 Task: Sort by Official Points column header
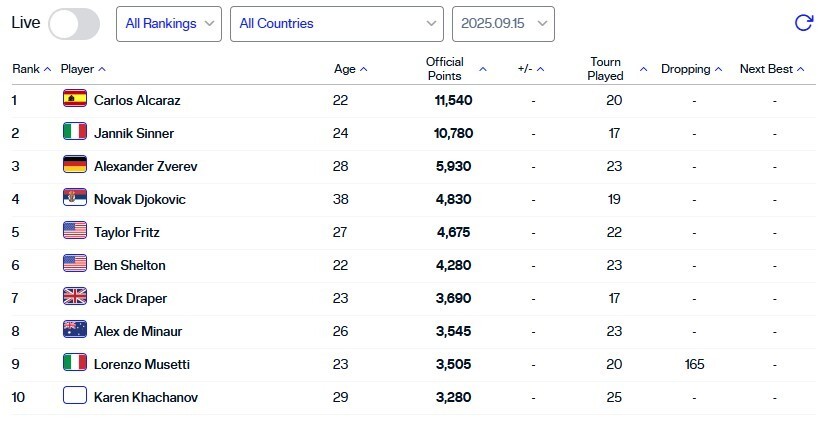[x=455, y=69]
